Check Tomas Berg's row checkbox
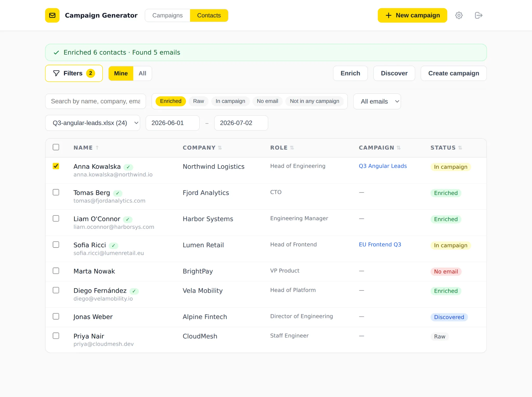Image resolution: width=532 pixels, height=397 pixels. (x=56, y=192)
